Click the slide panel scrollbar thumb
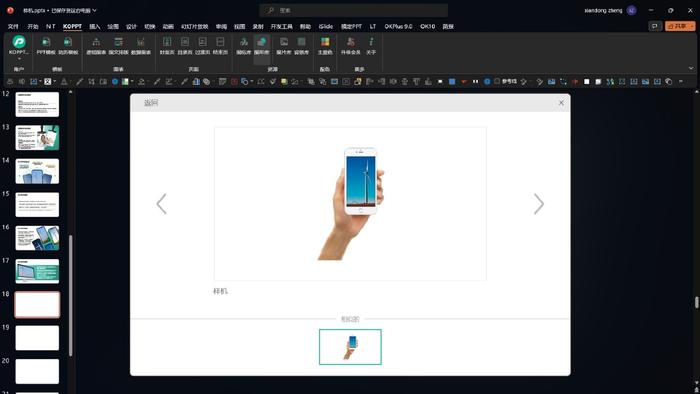This screenshot has width=700, height=394. pyautogui.click(x=71, y=295)
